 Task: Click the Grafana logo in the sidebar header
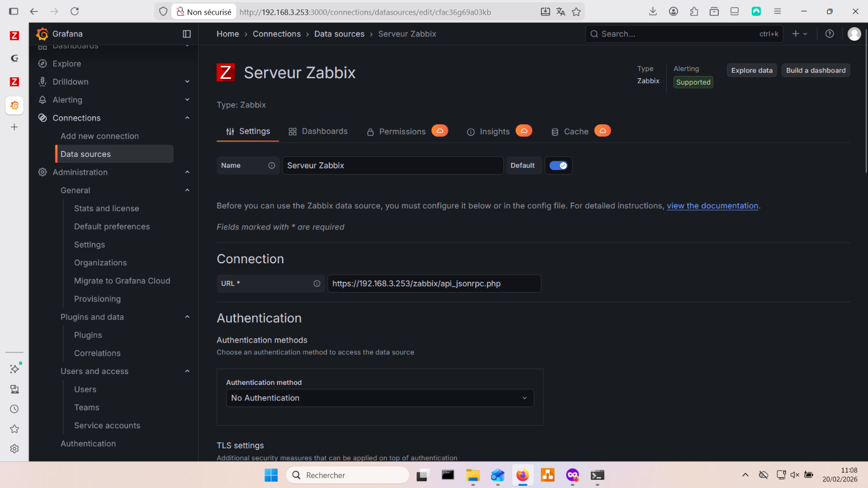click(x=42, y=34)
